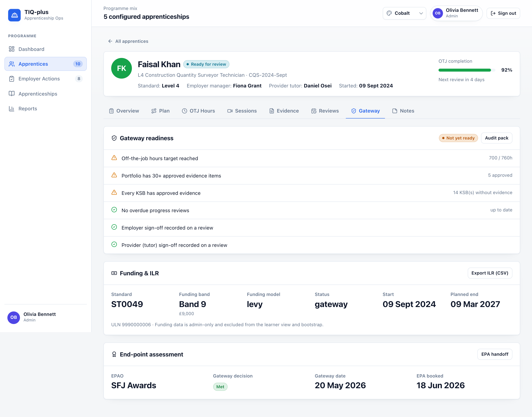Click the 700 / 760h value
Viewport: 532px width, 417px height.
point(500,158)
